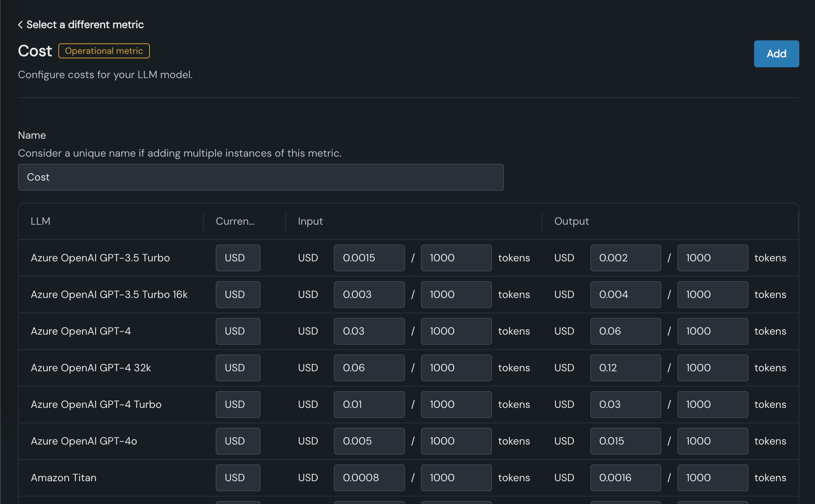Open currency dropdown for Azure OpenAI GPT-4
The height and width of the screenshot is (504, 815).
click(x=238, y=331)
